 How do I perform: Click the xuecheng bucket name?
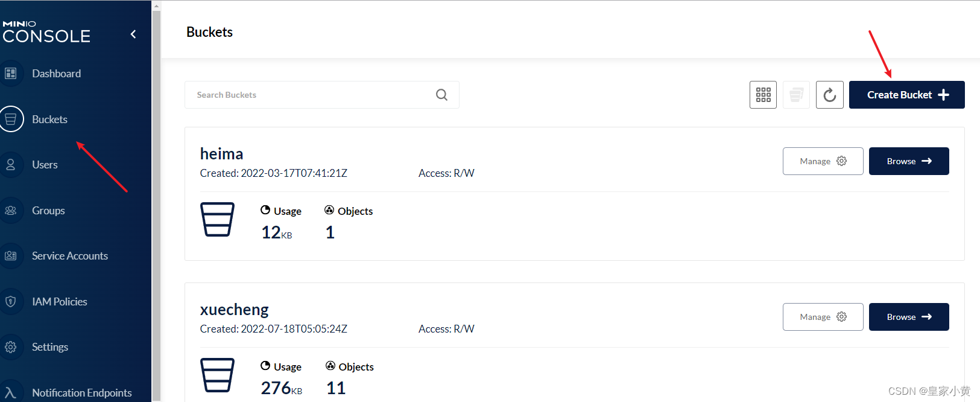point(234,310)
